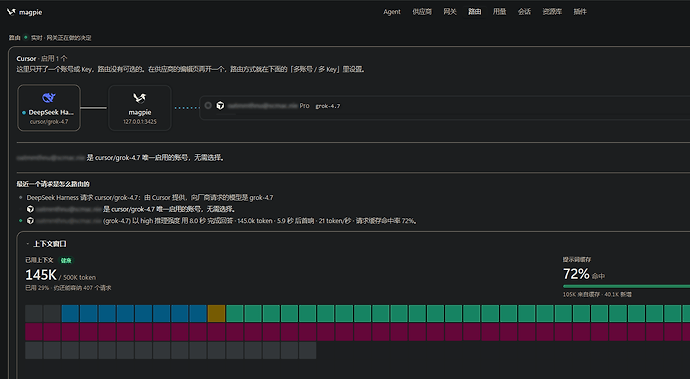The image size is (690, 379).
Task: Click the cube icon beside the high-reasoning summary line
Action: coord(30,221)
